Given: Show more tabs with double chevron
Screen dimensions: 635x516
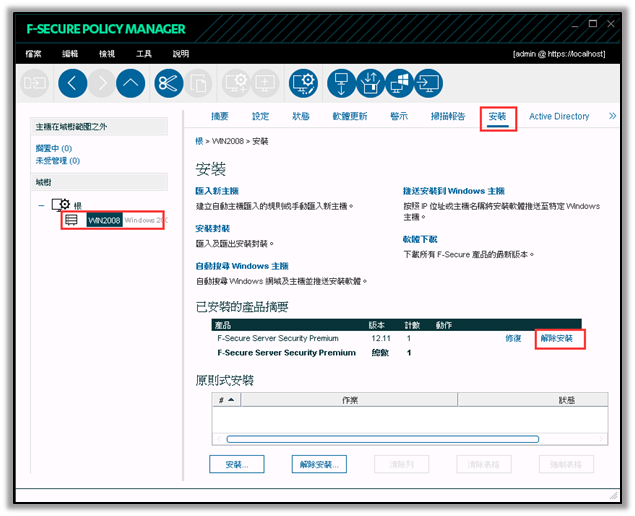Looking at the screenshot, I should pos(612,116).
